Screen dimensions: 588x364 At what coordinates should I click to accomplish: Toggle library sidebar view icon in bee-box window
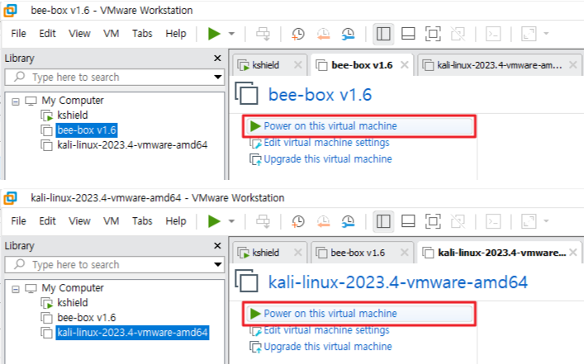383,34
